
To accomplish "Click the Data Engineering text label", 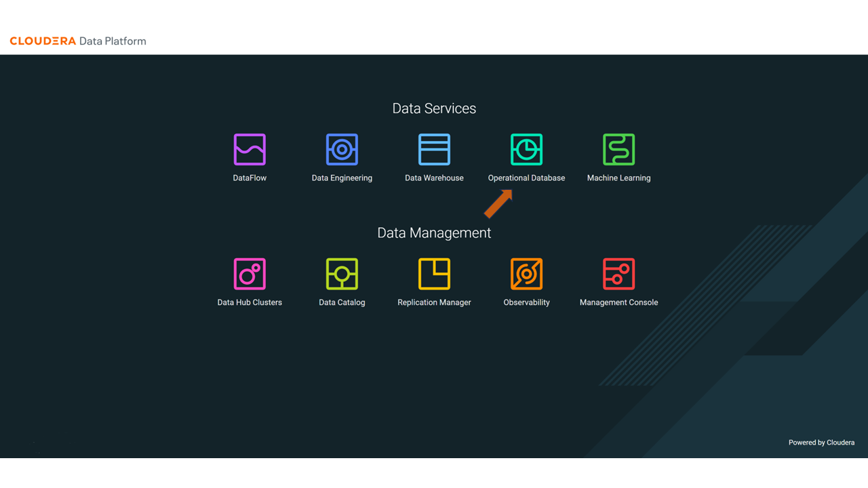I will point(342,178).
